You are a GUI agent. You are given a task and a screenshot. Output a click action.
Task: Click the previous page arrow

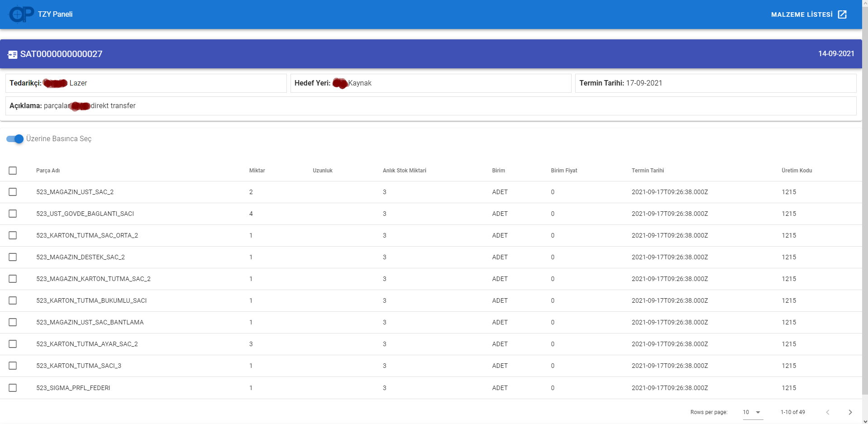(x=828, y=412)
